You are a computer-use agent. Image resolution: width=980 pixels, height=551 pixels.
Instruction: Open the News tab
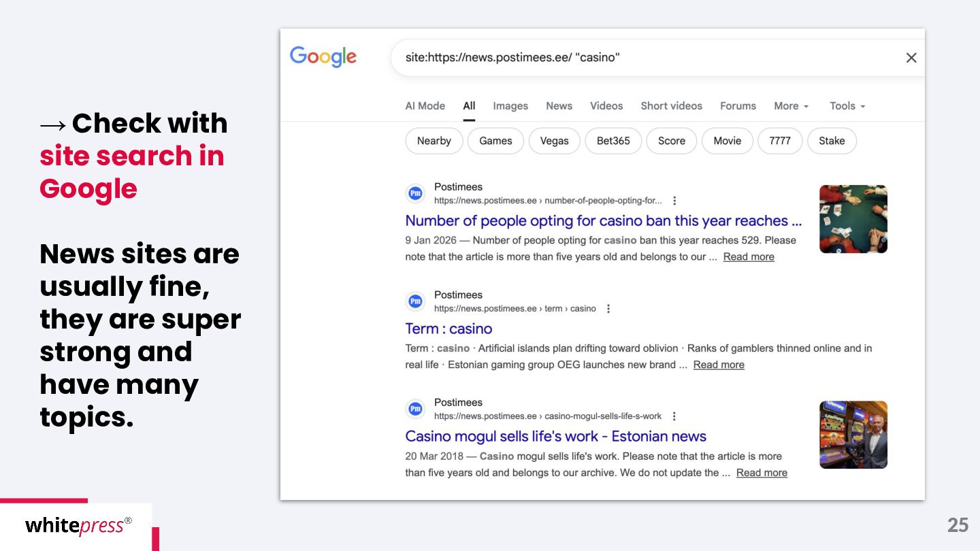click(x=559, y=106)
